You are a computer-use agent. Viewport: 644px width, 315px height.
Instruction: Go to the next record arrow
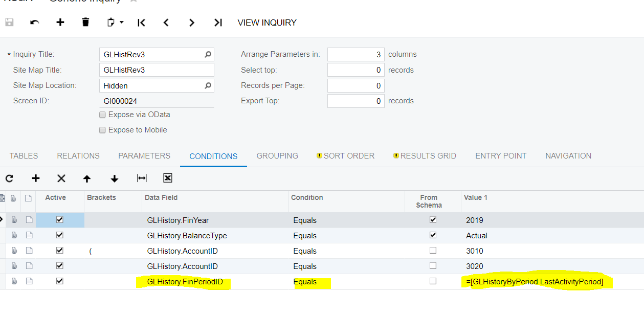(x=192, y=22)
